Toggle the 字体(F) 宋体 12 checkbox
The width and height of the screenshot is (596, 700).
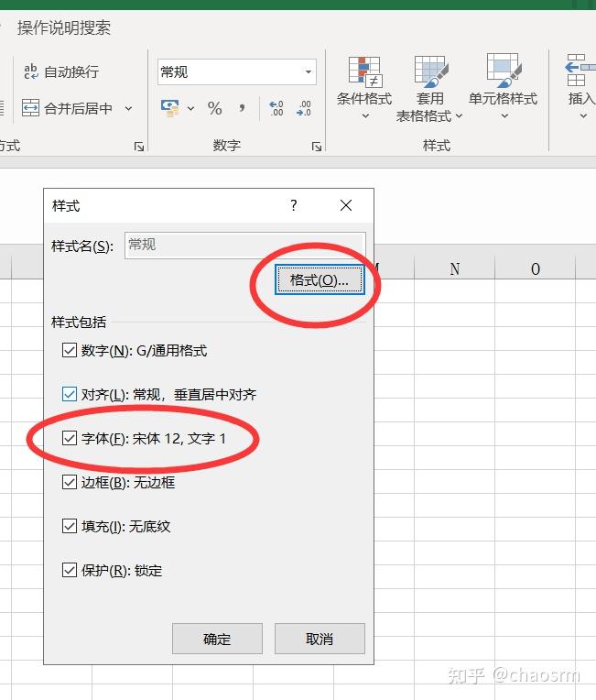(70, 438)
